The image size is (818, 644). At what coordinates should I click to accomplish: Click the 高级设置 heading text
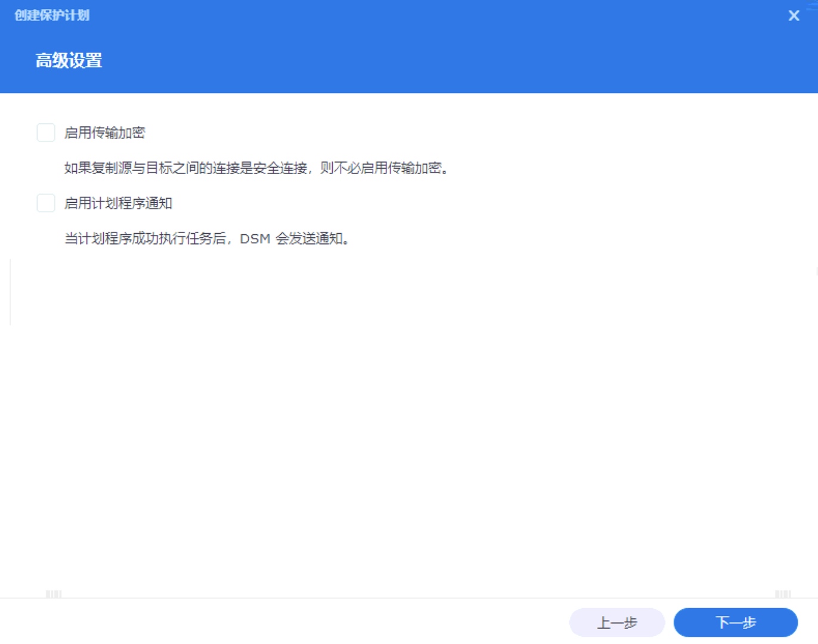click(x=69, y=60)
